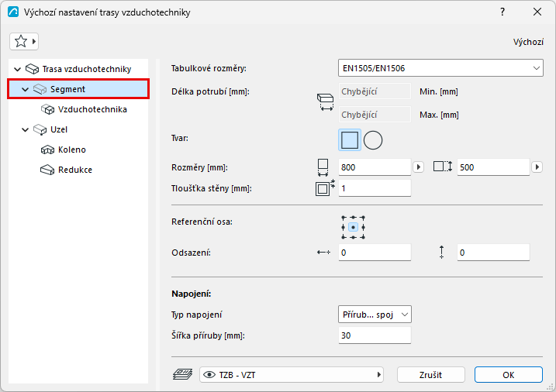The image size is (556, 392).
Task: Click horizontal offset field
Action: coord(375,253)
